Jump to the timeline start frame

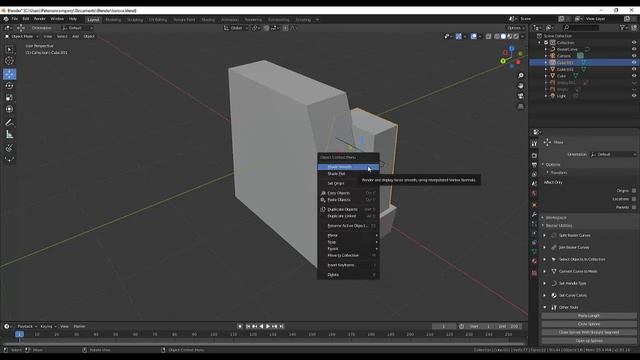coord(248,326)
